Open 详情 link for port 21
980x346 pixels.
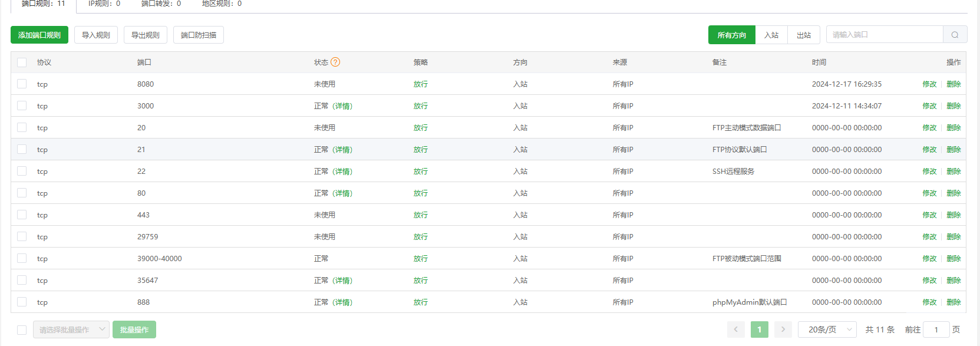tap(342, 150)
